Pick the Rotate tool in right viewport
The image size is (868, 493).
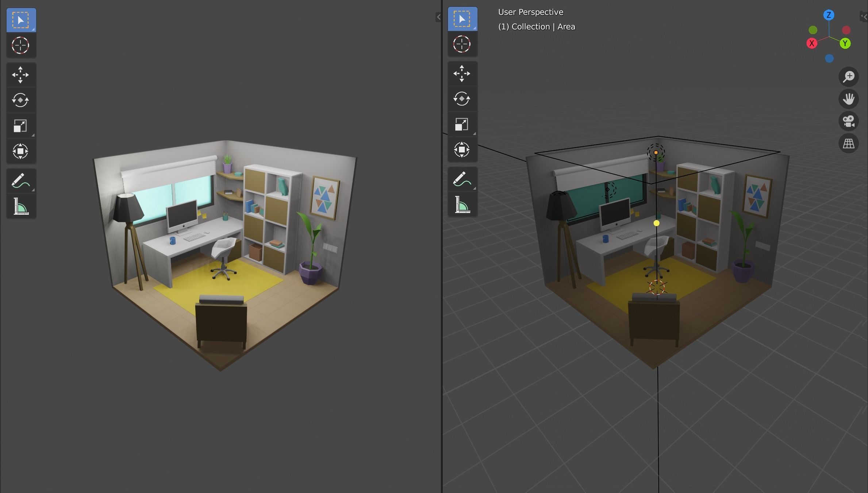(462, 99)
